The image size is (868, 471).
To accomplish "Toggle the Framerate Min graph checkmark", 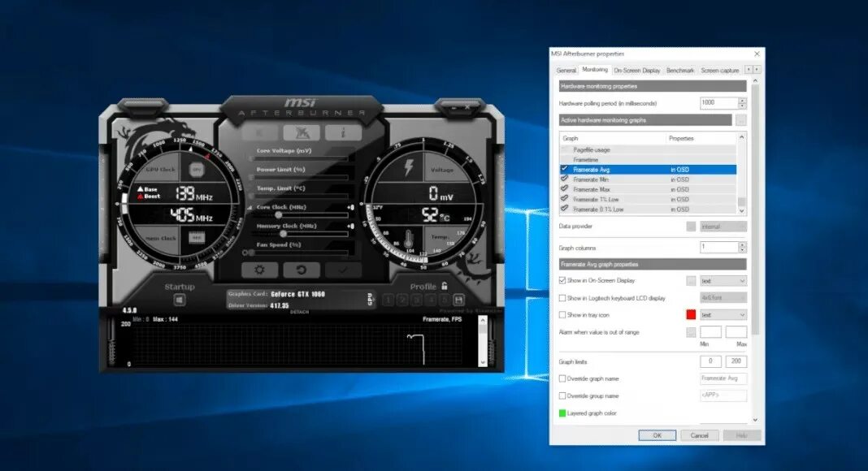I will click(565, 179).
